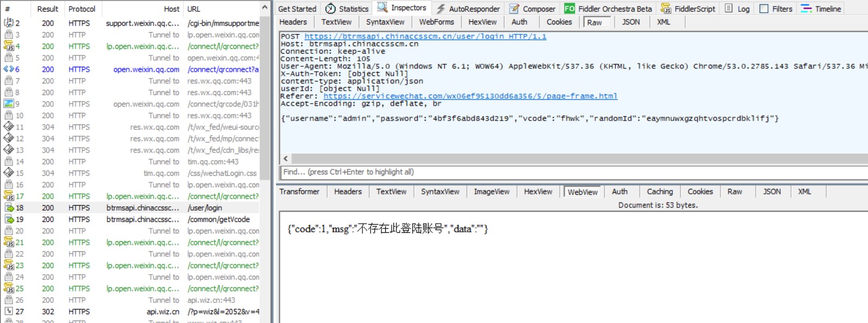Click the lock icon of session 14
The image size is (868, 323).
(x=8, y=161)
